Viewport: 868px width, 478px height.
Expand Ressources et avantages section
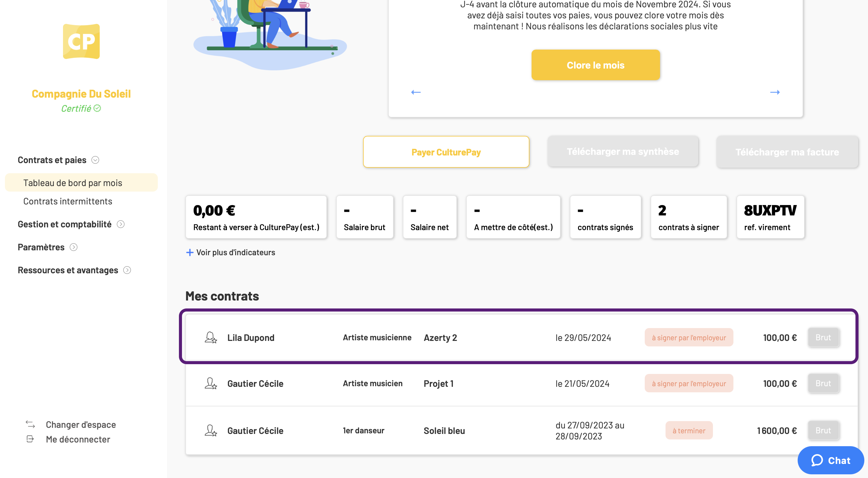(x=127, y=270)
